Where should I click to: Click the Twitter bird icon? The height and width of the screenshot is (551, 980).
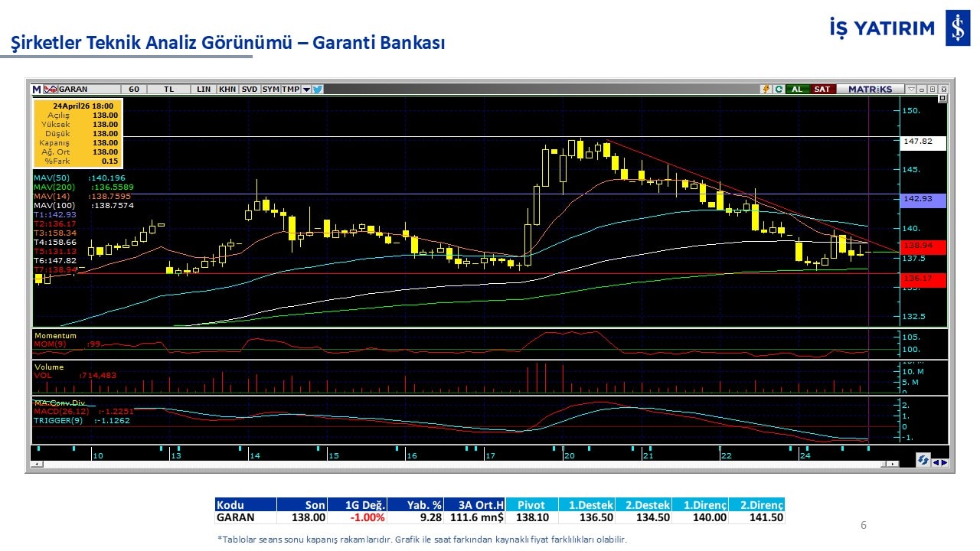(x=318, y=89)
